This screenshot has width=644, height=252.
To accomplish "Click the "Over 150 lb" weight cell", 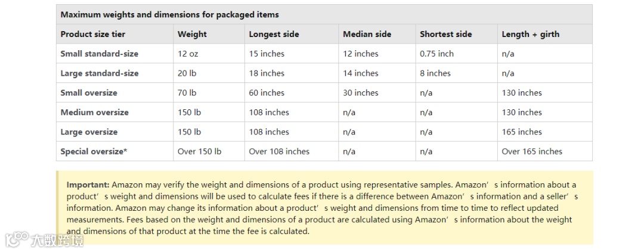I will [199, 152].
